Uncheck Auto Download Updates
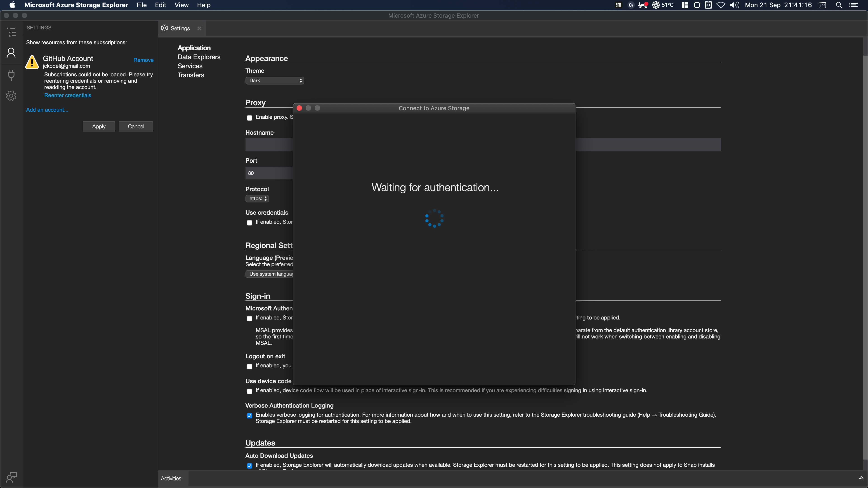Image resolution: width=868 pixels, height=488 pixels. click(x=249, y=465)
